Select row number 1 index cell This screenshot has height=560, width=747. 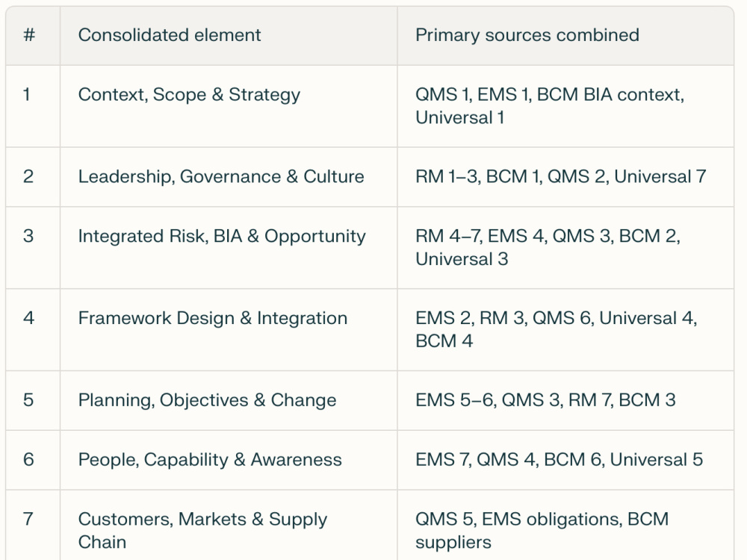coord(33,106)
